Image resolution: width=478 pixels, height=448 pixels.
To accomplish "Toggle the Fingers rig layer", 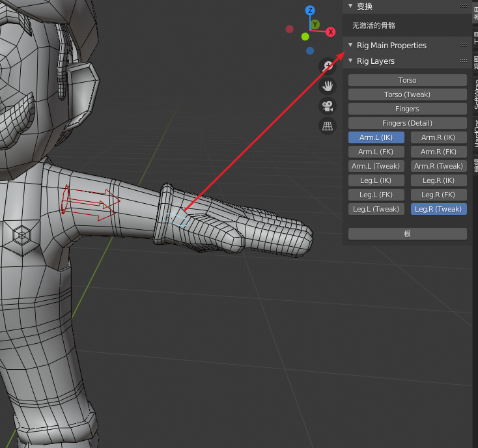I will click(x=407, y=109).
